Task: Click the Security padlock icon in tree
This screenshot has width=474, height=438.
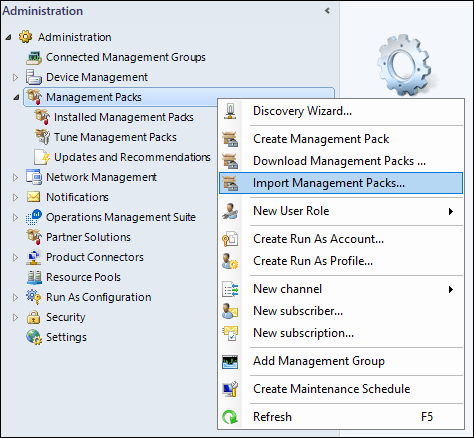Action: tap(33, 317)
